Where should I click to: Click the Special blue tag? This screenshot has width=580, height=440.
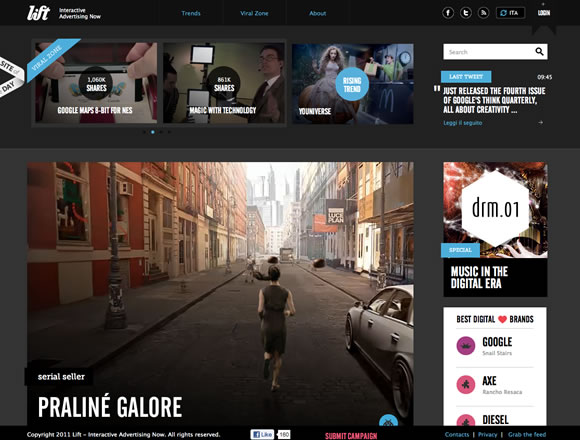pos(460,250)
